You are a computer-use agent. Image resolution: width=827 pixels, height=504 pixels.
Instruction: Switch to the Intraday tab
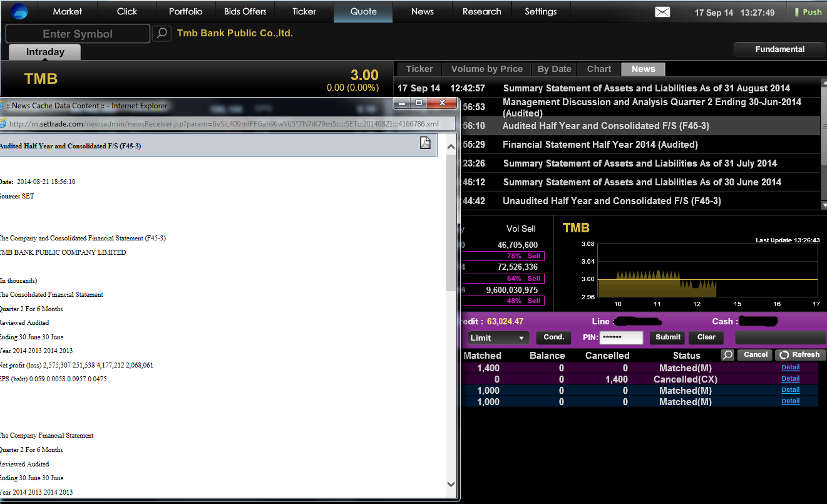[x=45, y=53]
